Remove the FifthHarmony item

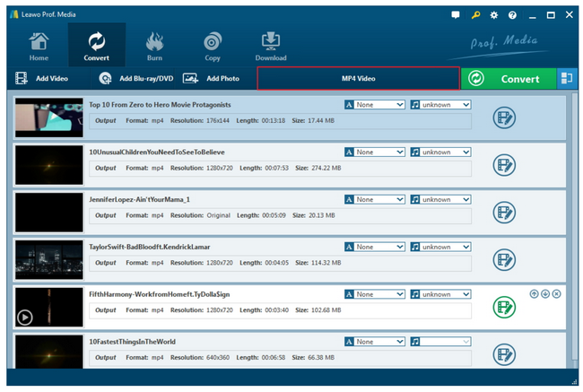coord(556,294)
